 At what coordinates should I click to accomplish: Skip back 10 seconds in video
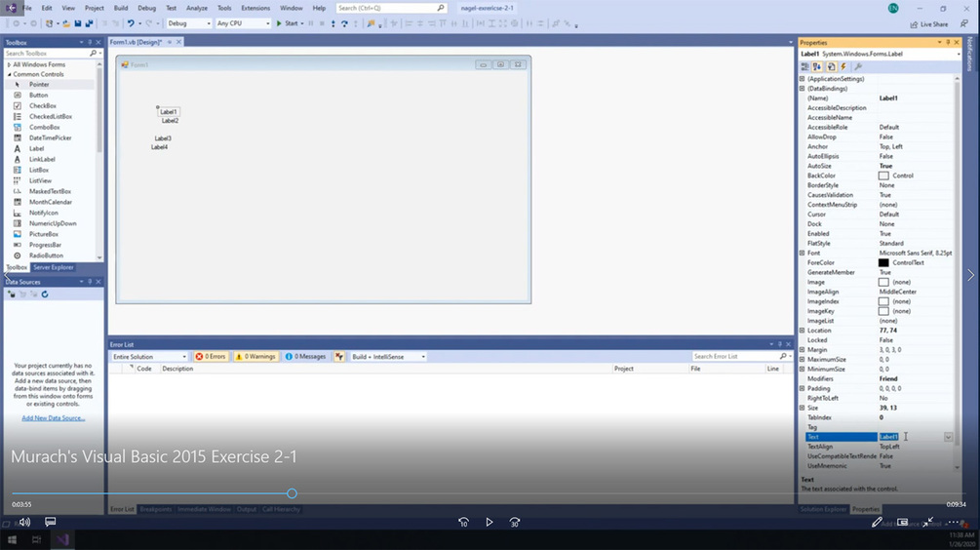(x=464, y=522)
